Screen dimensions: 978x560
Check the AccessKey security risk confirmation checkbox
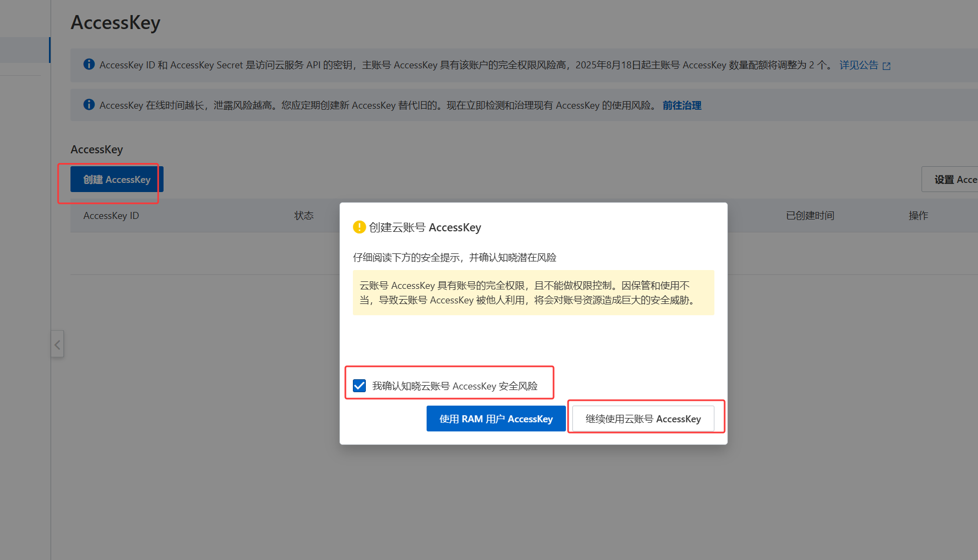[x=359, y=386]
